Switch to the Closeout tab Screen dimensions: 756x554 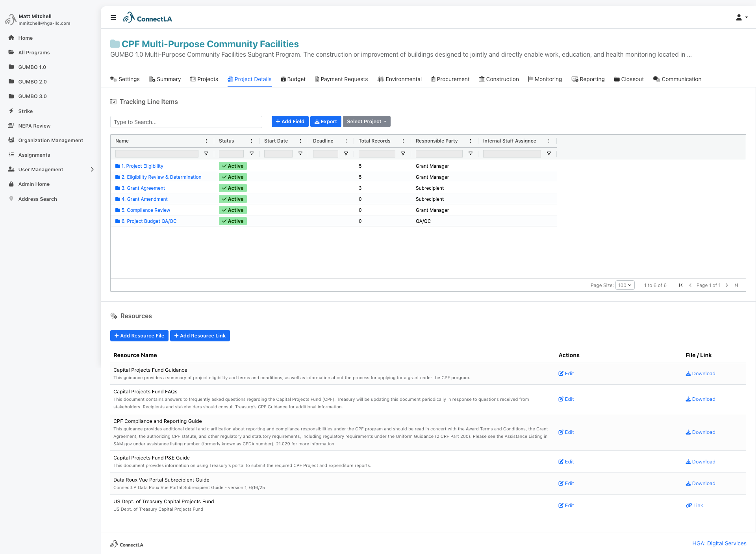(629, 79)
